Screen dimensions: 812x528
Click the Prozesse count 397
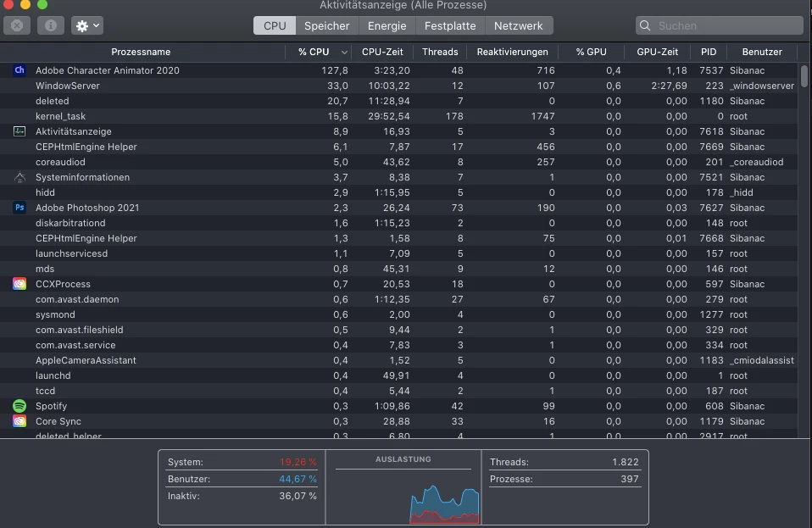pos(629,479)
